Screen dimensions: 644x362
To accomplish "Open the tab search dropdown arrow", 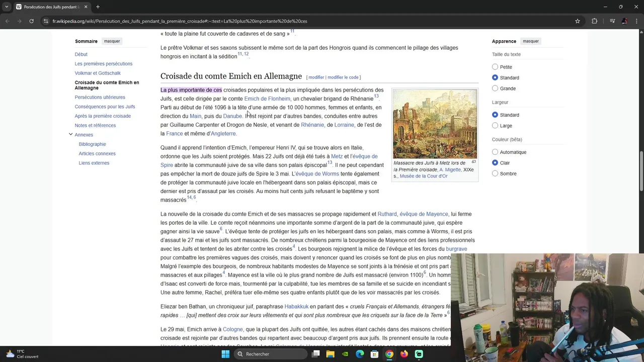I will 7,7.
